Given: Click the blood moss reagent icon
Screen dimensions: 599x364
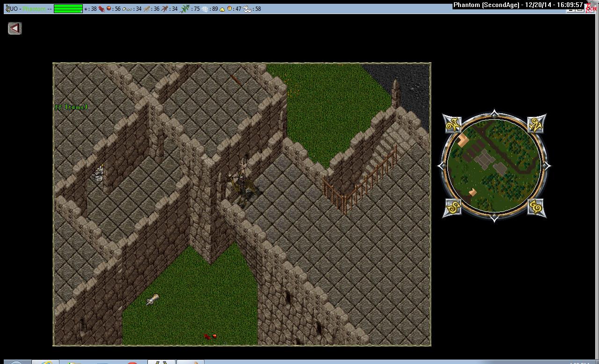Looking at the screenshot, I should point(102,9).
